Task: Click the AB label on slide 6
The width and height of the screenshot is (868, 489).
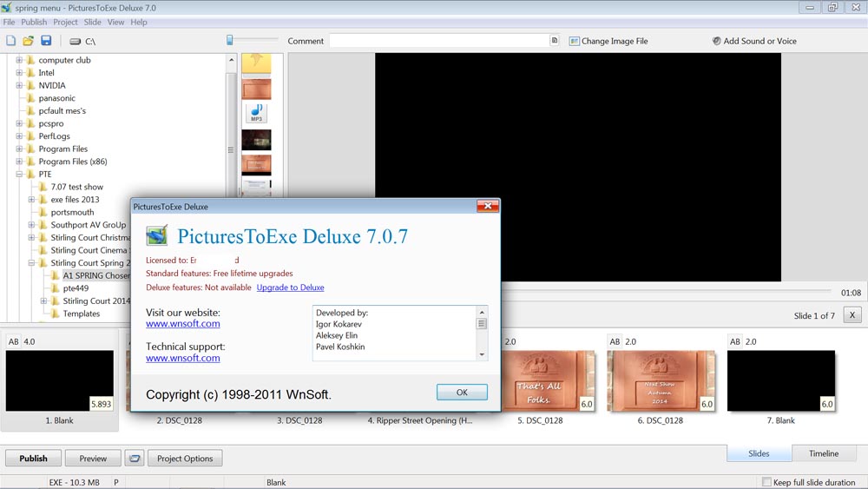Action: click(615, 341)
